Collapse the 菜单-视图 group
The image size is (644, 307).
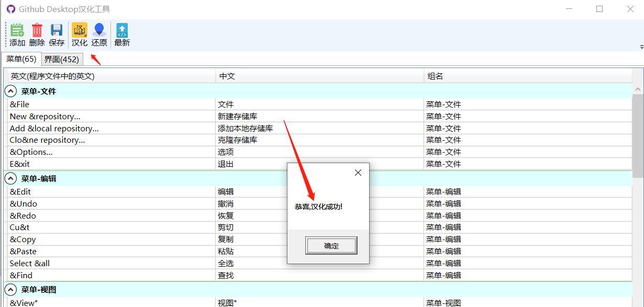click(x=10, y=289)
